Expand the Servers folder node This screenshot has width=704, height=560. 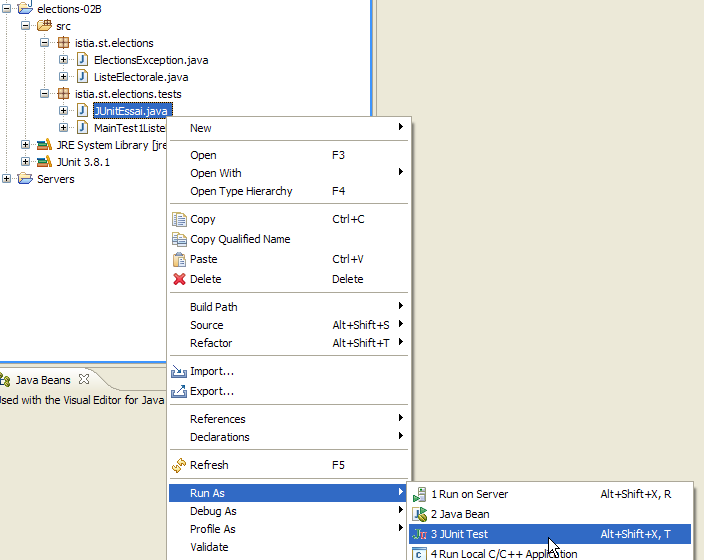pyautogui.click(x=8, y=179)
